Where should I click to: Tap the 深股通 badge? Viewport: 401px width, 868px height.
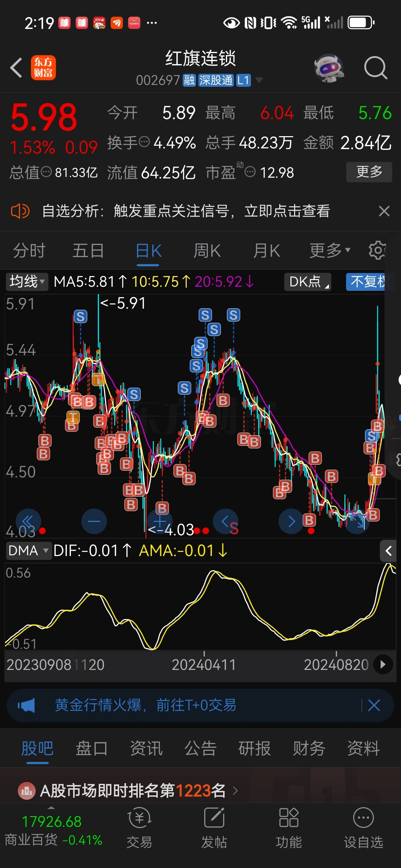[x=216, y=80]
